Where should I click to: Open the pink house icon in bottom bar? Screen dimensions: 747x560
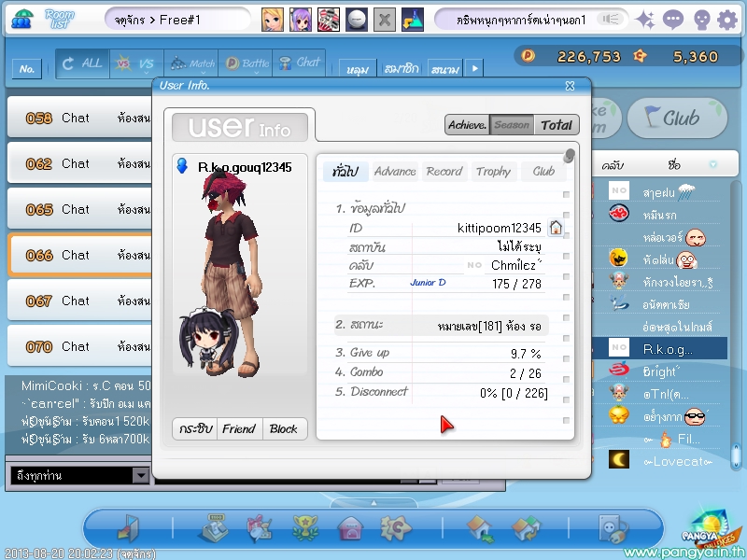[351, 529]
